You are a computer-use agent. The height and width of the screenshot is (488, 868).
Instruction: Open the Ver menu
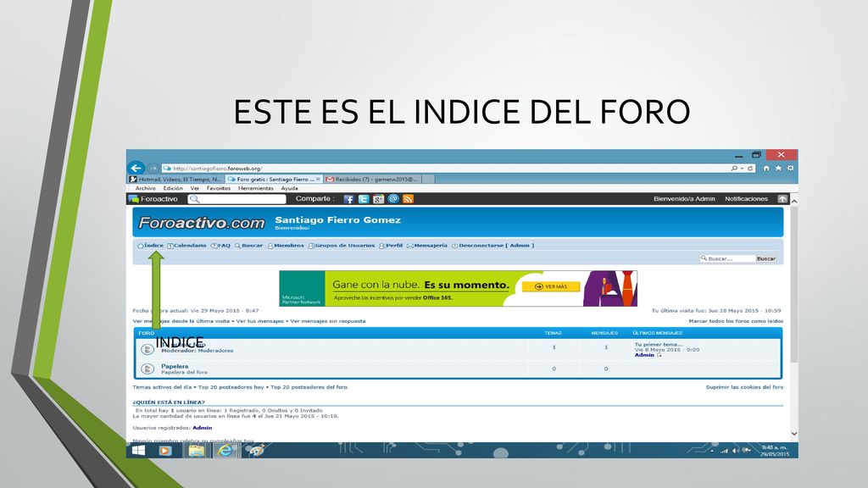tap(195, 188)
